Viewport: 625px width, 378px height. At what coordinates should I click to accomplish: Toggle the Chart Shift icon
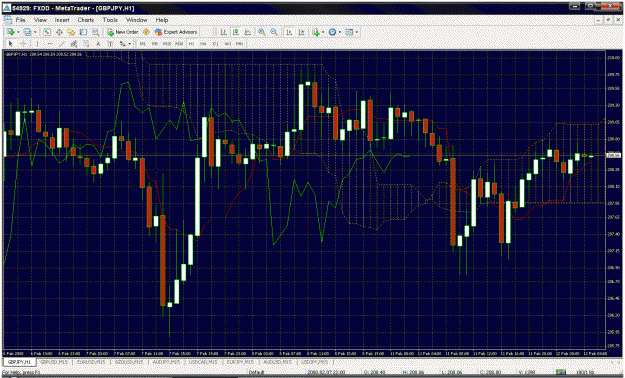(301, 32)
